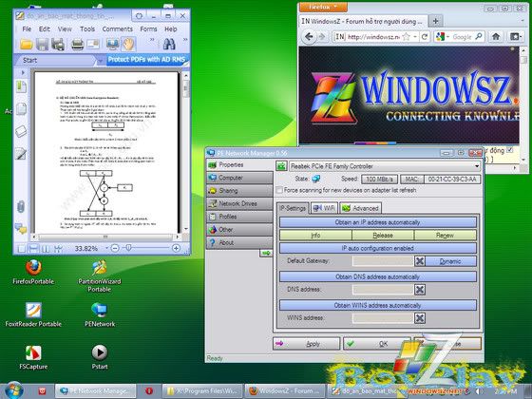Open Tools menu in Foxit Reader

point(87,29)
